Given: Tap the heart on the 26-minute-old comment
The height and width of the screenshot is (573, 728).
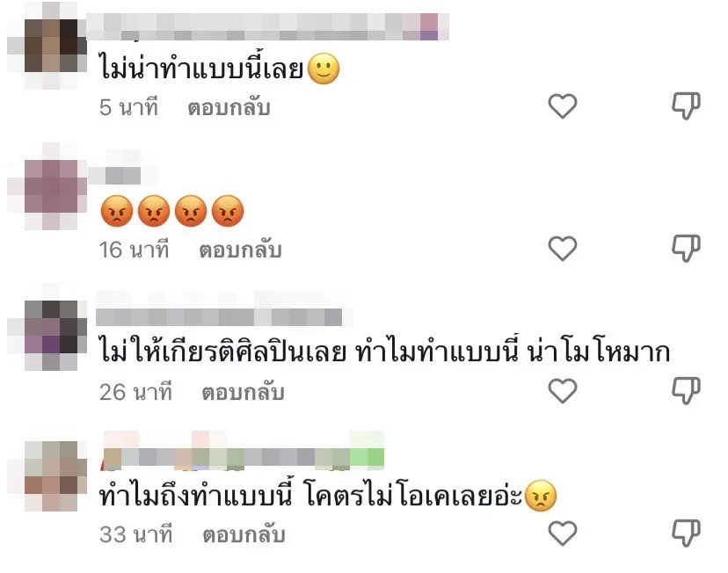Looking at the screenshot, I should (x=562, y=391).
